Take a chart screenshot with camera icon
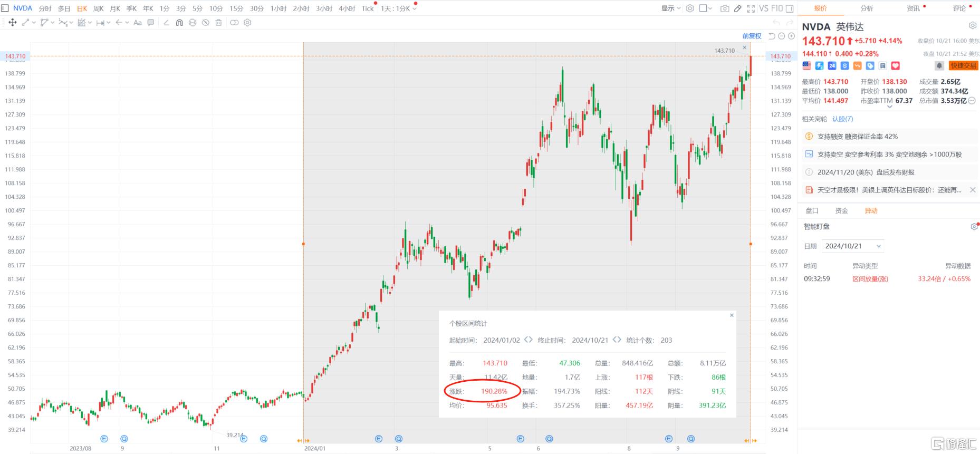The width and height of the screenshot is (980, 454). (x=725, y=8)
